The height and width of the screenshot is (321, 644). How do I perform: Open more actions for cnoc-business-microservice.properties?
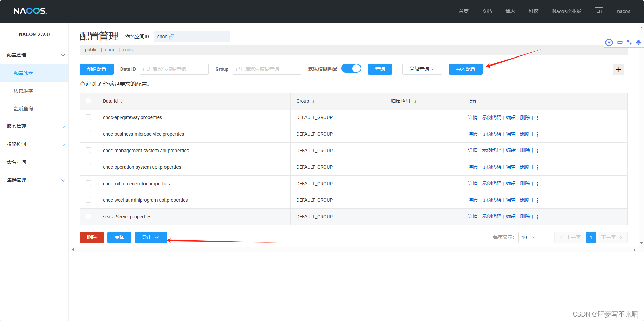pos(537,134)
